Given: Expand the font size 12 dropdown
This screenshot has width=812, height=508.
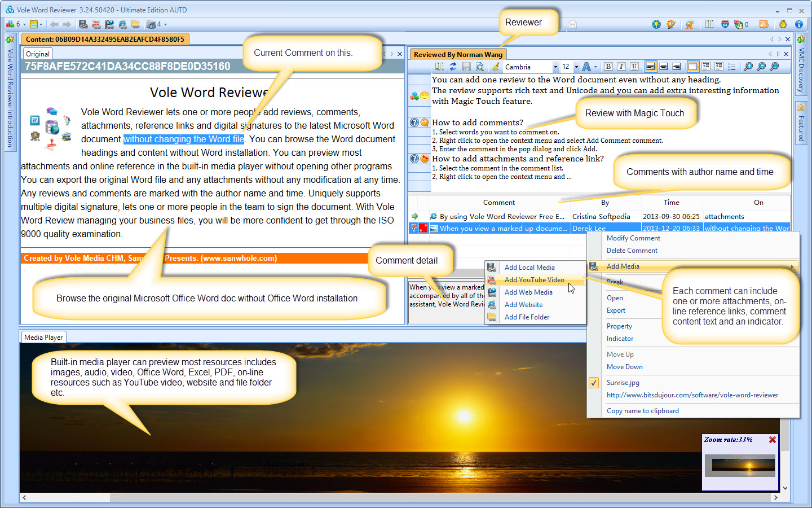Looking at the screenshot, I should point(576,67).
